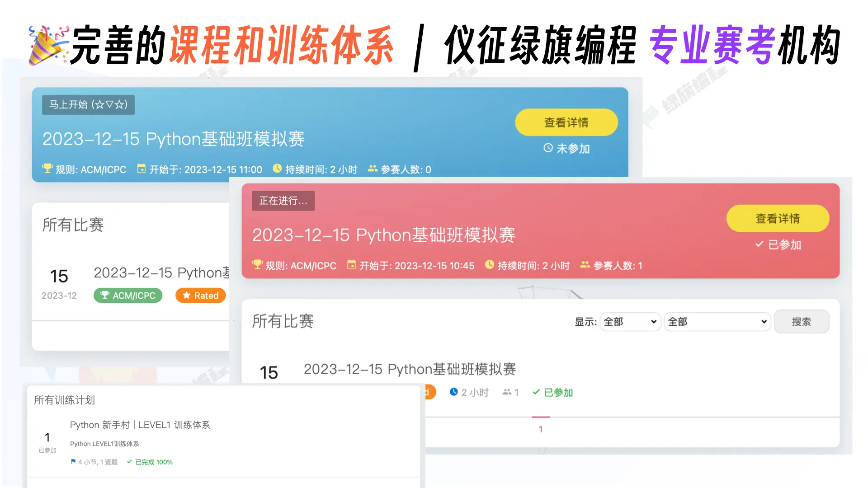Click the blue clock icon beside 2 小时
Viewport: 868px width, 488px height.
[x=454, y=392]
